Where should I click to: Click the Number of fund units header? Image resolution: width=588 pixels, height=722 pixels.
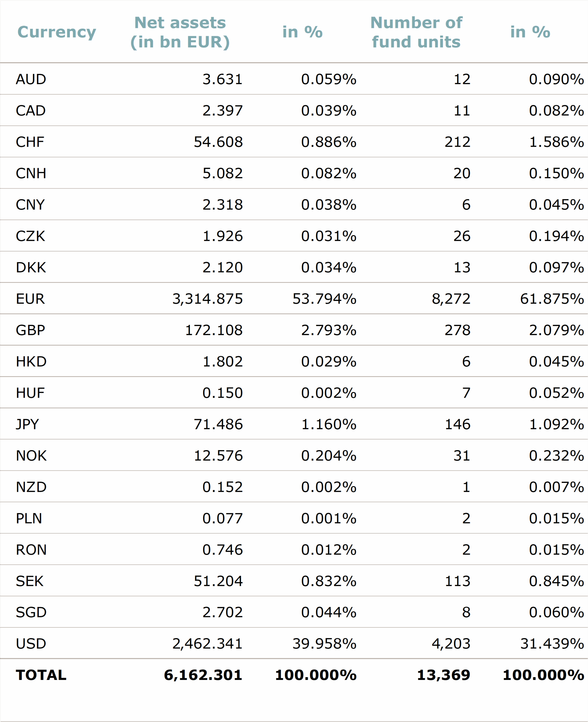click(x=416, y=32)
